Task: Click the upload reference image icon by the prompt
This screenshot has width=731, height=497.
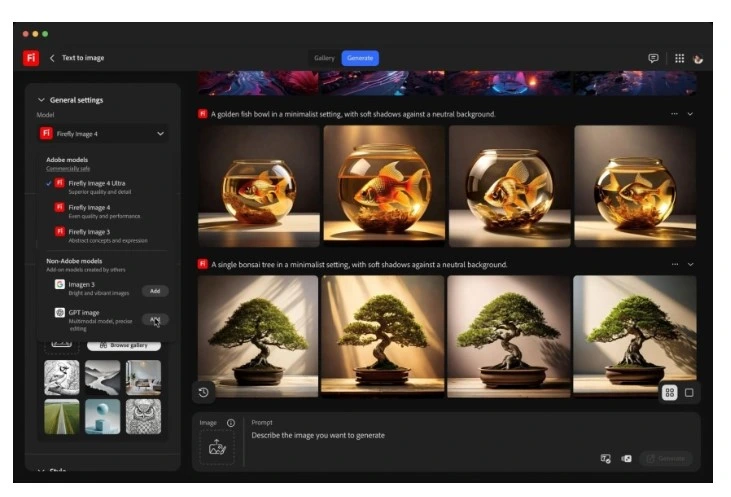Action: 217,448
